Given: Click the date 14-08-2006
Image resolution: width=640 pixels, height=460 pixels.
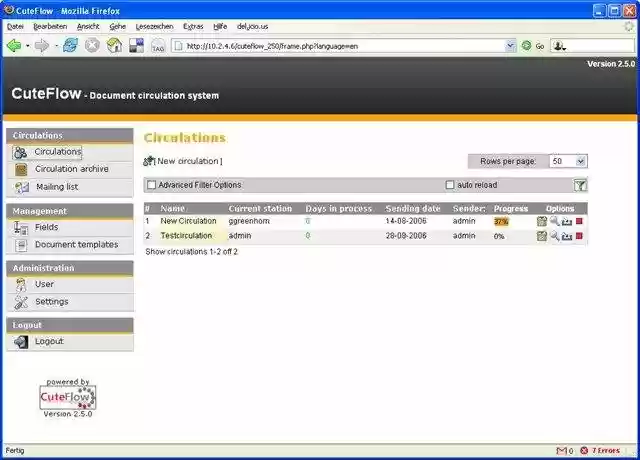Looking at the screenshot, I should 406,221.
